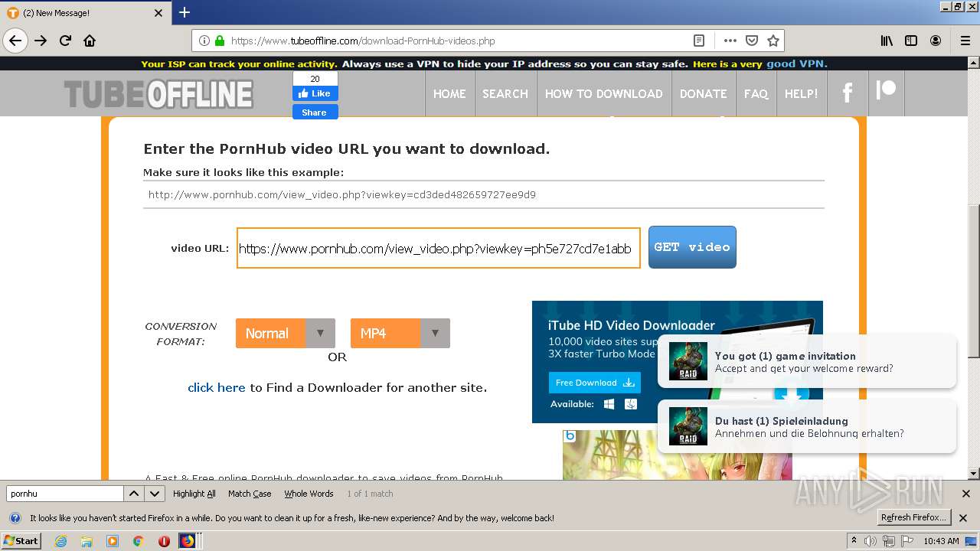Bookmark this page with the star

(x=773, y=41)
